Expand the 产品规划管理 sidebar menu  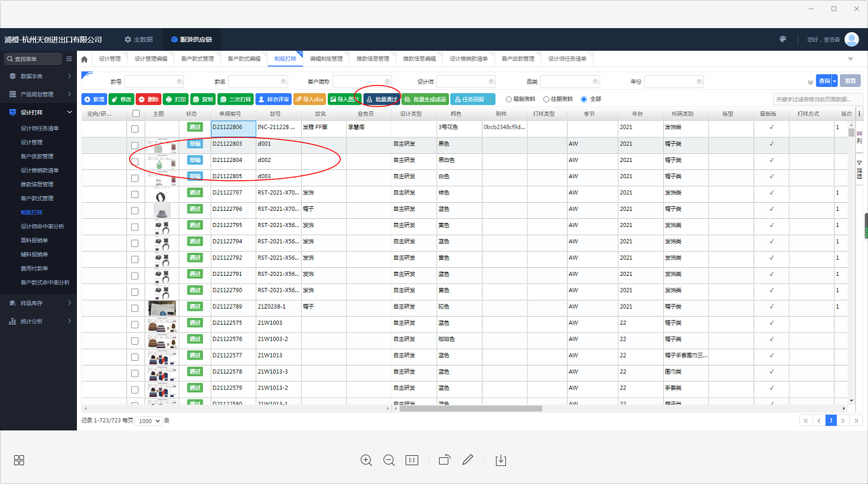[x=38, y=94]
